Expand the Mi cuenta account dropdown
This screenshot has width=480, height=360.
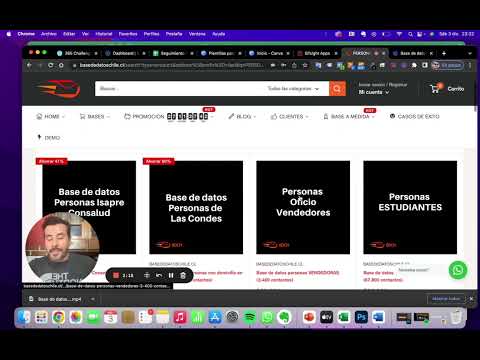click(374, 92)
